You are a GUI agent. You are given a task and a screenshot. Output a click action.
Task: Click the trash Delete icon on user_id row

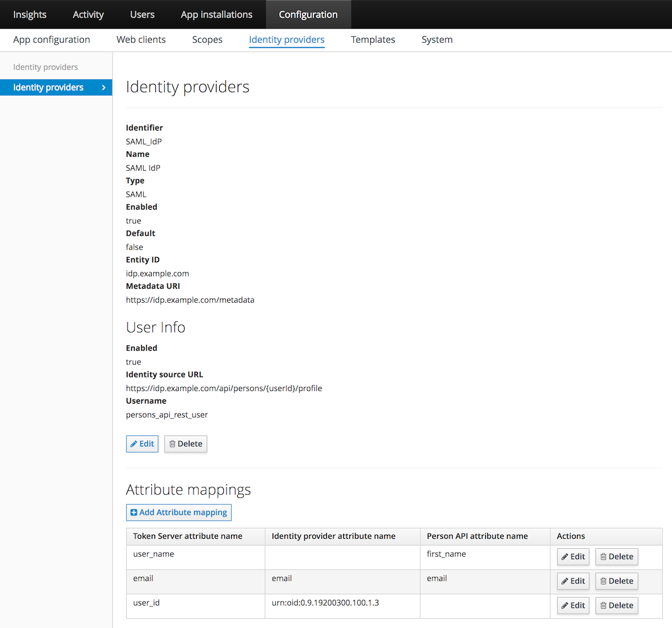coord(605,605)
